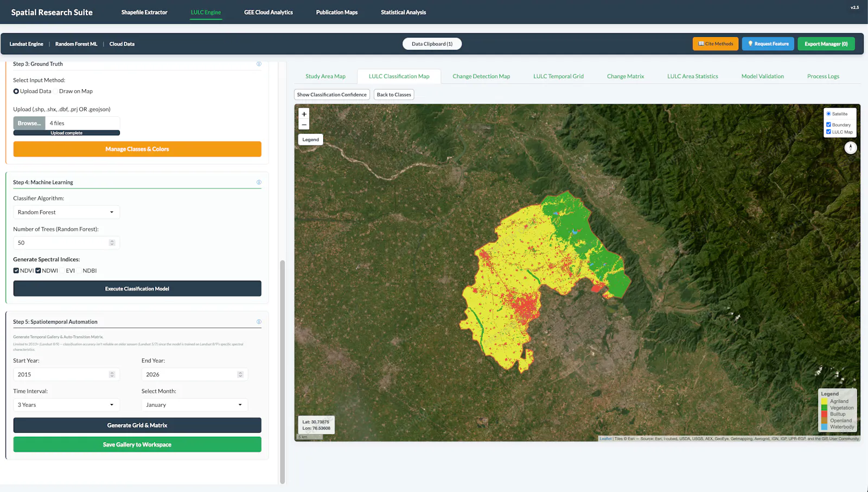Select the Landsat Engine sub-tab
Image resolution: width=868 pixels, height=492 pixels.
pyautogui.click(x=27, y=44)
